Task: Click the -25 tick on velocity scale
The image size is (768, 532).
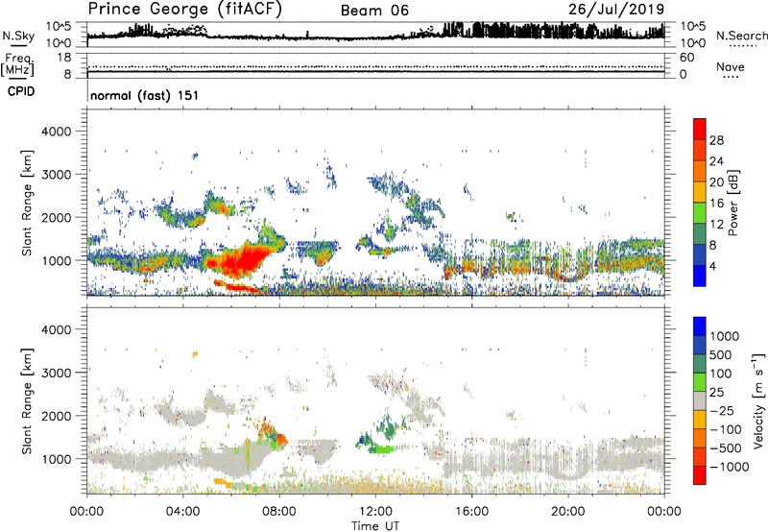Action: 722,410
